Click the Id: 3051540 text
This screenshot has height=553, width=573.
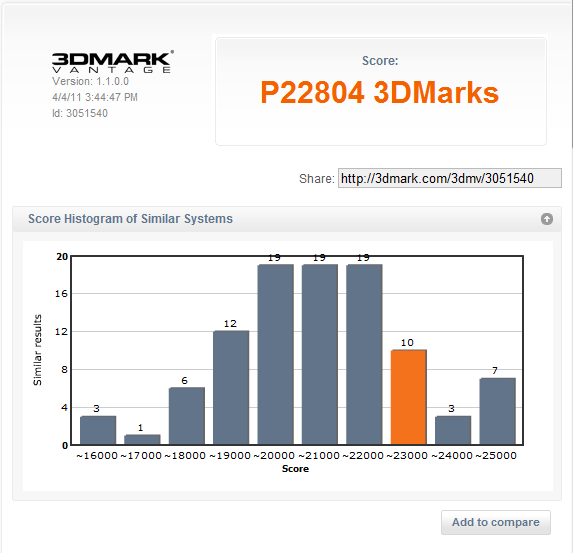80,113
